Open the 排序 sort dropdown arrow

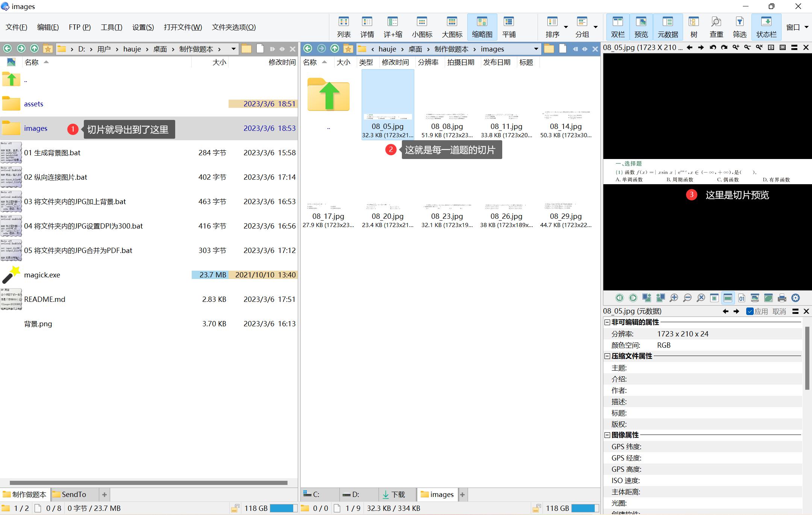point(566,27)
